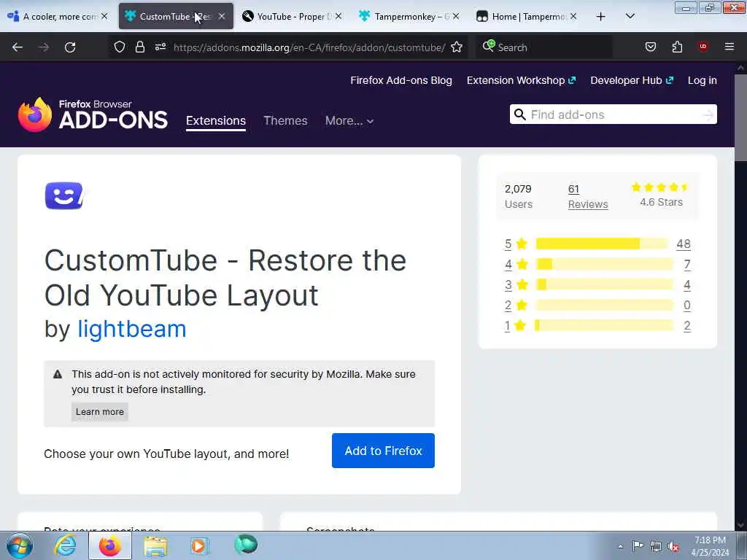This screenshot has width=747, height=560.
Task: Open site permissions icon in address bar
Action: [160, 47]
